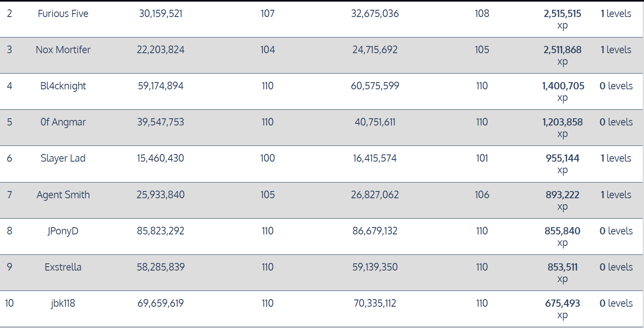Click the Bl4cknight player name
644x328 pixels.
point(63,86)
